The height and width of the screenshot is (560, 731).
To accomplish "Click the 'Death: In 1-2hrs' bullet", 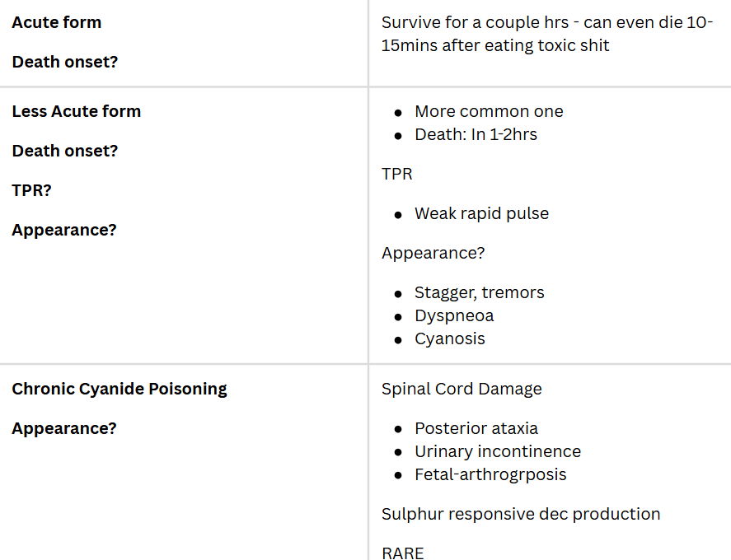I will click(476, 134).
